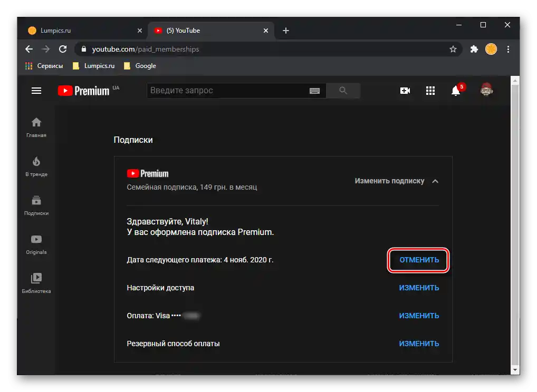Open the YouTube guide hamburger menu
Image resolution: width=537 pixels, height=392 pixels.
36,90
